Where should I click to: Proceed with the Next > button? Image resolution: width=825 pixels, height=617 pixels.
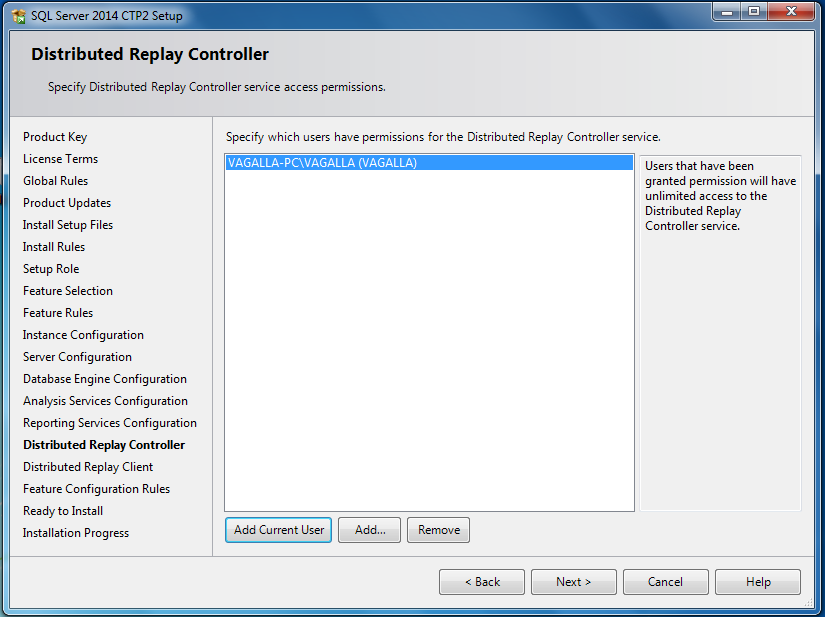pos(574,582)
